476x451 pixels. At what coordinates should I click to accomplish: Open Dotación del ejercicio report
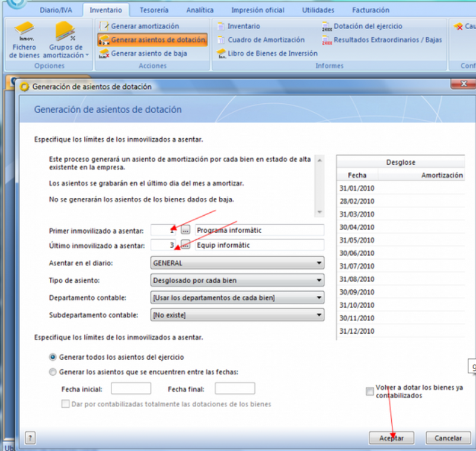pyautogui.click(x=327, y=26)
